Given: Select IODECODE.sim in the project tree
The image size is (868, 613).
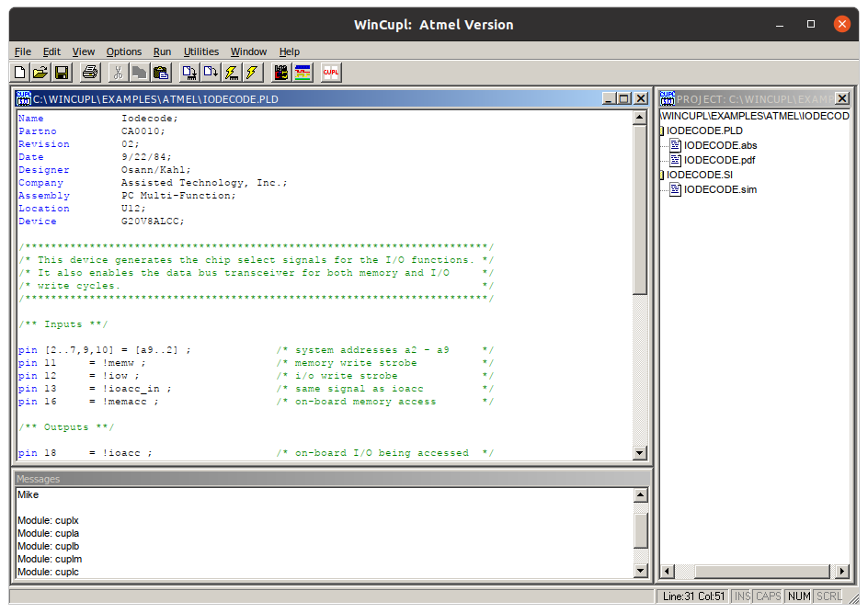Looking at the screenshot, I should click(x=720, y=189).
